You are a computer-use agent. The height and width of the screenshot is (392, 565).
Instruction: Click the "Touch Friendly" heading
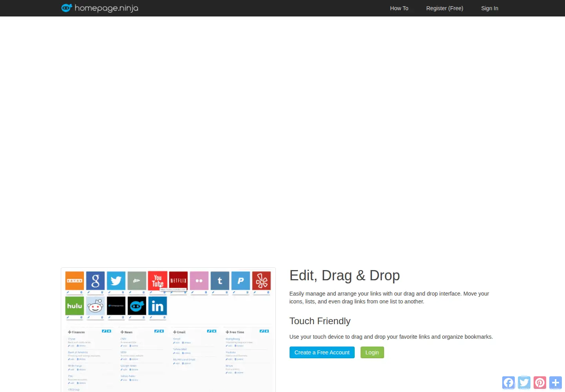[320, 321]
